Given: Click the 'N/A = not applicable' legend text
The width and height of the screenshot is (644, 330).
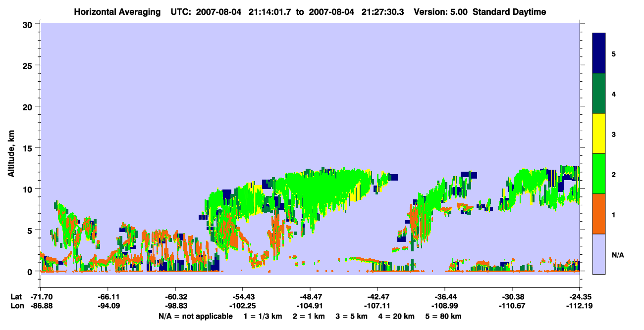Looking at the screenshot, I should 195,316.
